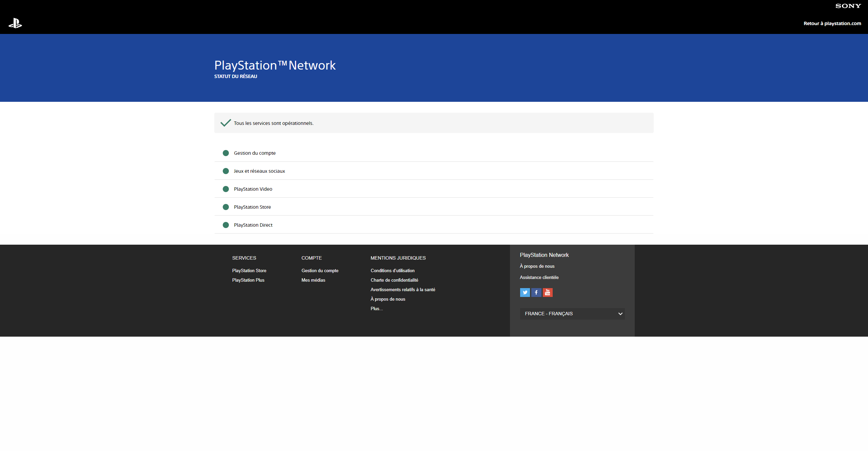Click the green checkmark status icon
The image size is (868, 451).
point(225,123)
